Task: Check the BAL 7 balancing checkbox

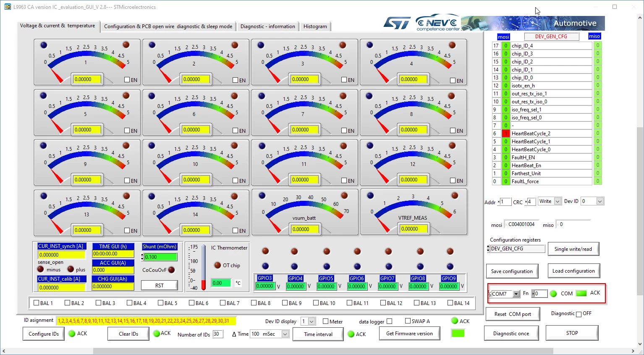Action: 223,303
